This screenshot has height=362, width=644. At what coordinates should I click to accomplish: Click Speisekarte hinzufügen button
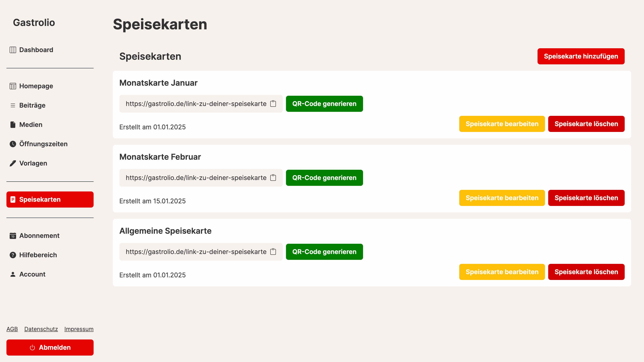(x=581, y=56)
